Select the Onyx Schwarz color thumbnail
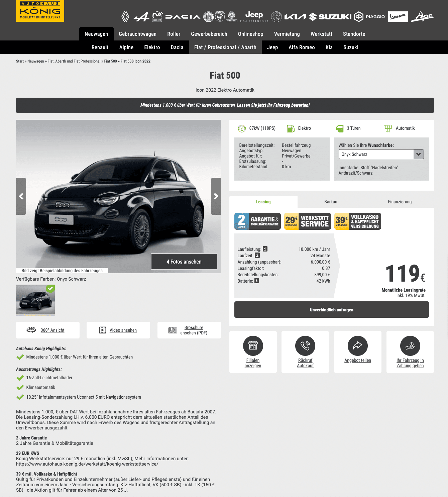This screenshot has width=448, height=497. [35, 300]
